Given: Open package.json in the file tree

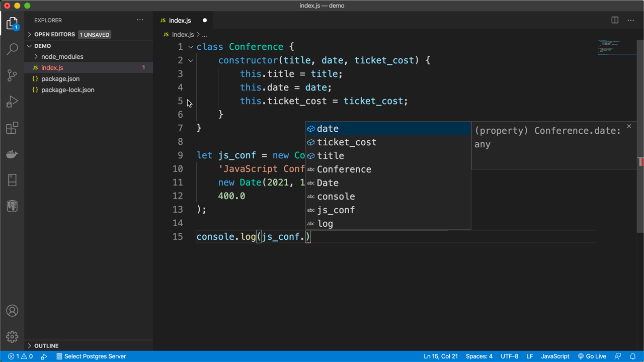Looking at the screenshot, I should click(89, 79).
